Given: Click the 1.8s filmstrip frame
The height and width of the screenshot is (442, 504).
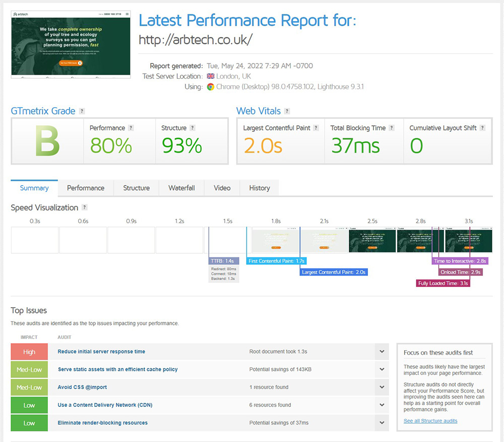Looking at the screenshot, I should 276,240.
